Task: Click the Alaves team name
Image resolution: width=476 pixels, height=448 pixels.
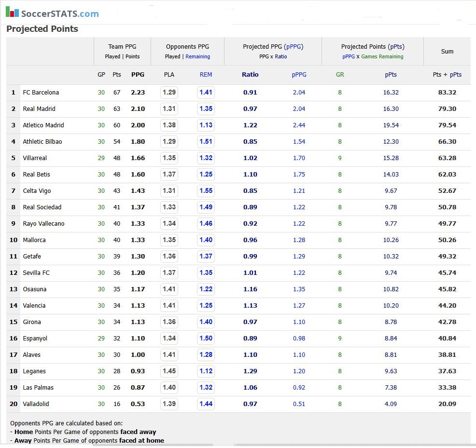Action: (31, 354)
